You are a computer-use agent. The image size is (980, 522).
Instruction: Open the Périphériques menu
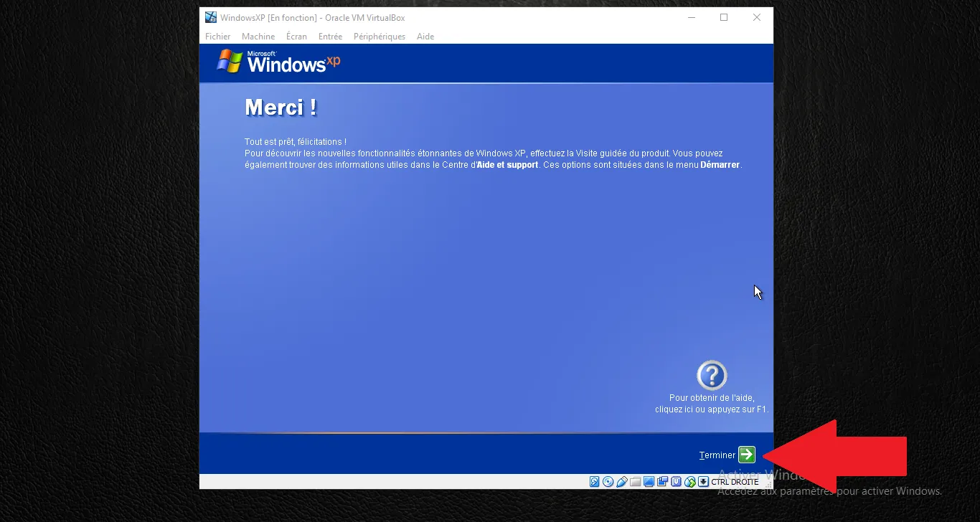pos(379,36)
